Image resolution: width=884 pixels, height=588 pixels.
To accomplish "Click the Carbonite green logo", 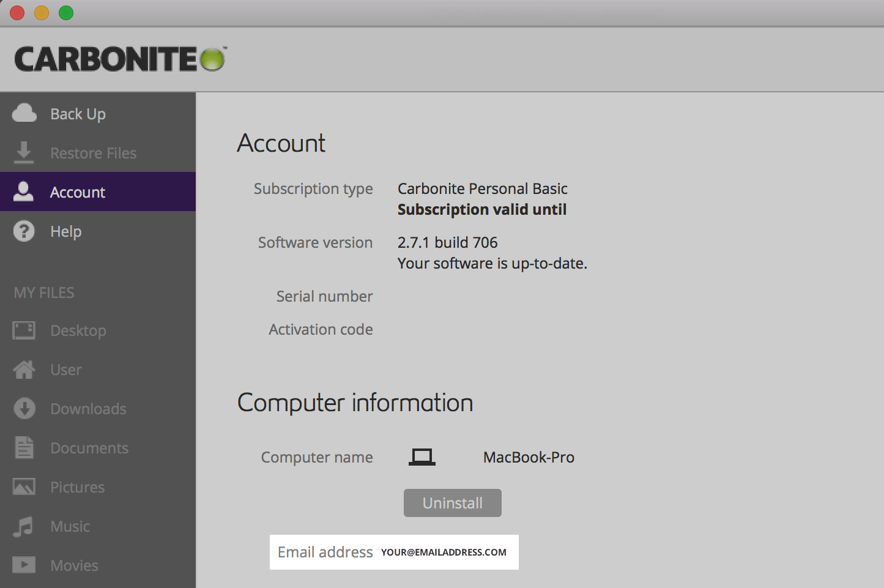I will pos(212,60).
